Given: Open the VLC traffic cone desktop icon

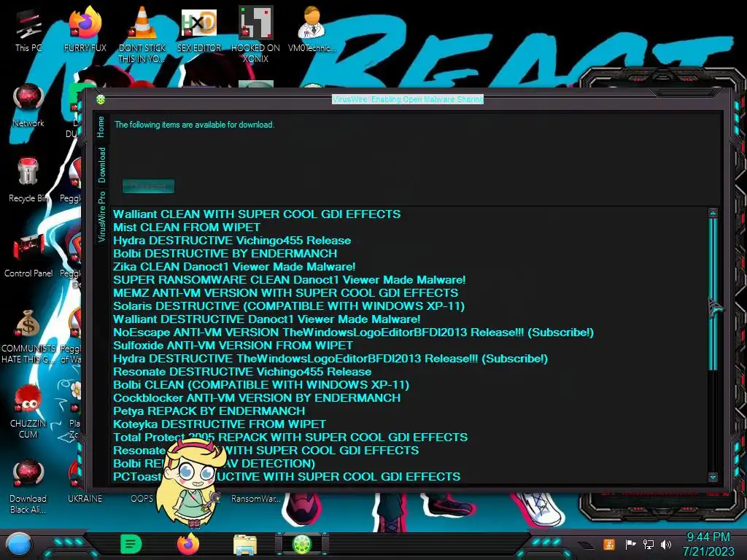Looking at the screenshot, I should click(142, 34).
